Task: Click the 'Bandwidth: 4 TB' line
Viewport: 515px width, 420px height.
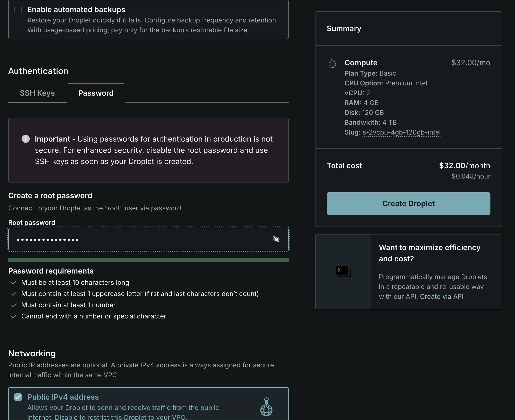Action: (x=370, y=122)
